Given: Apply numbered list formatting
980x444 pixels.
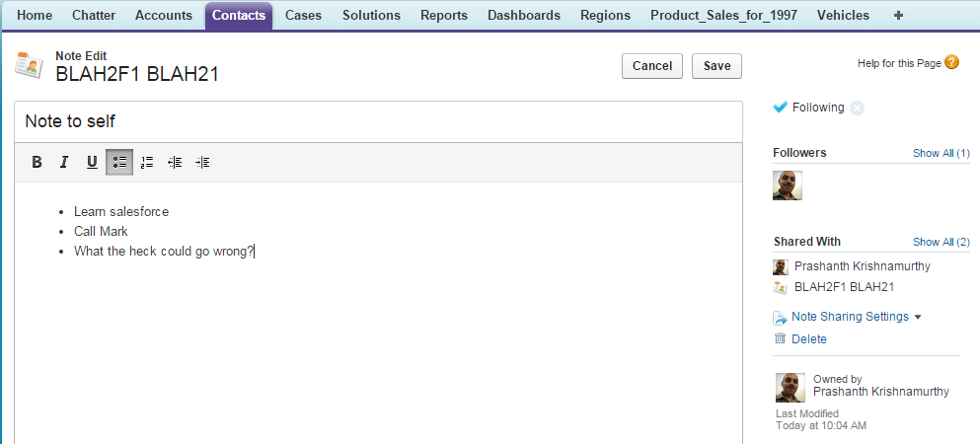Looking at the screenshot, I should coord(147,163).
